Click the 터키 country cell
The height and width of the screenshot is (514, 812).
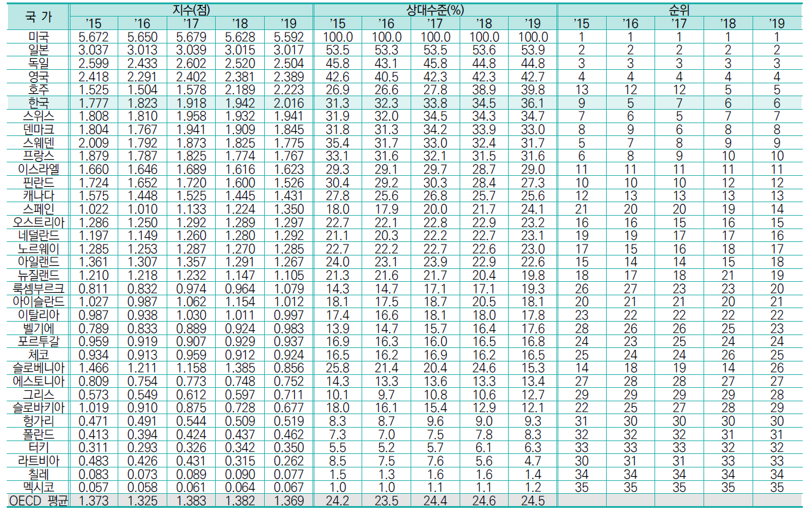[38, 447]
